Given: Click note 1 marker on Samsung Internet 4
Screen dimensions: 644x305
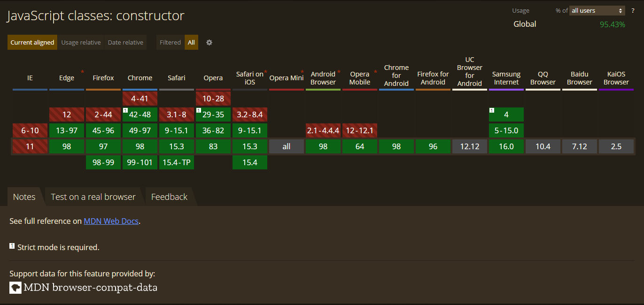Looking at the screenshot, I should click(492, 110).
